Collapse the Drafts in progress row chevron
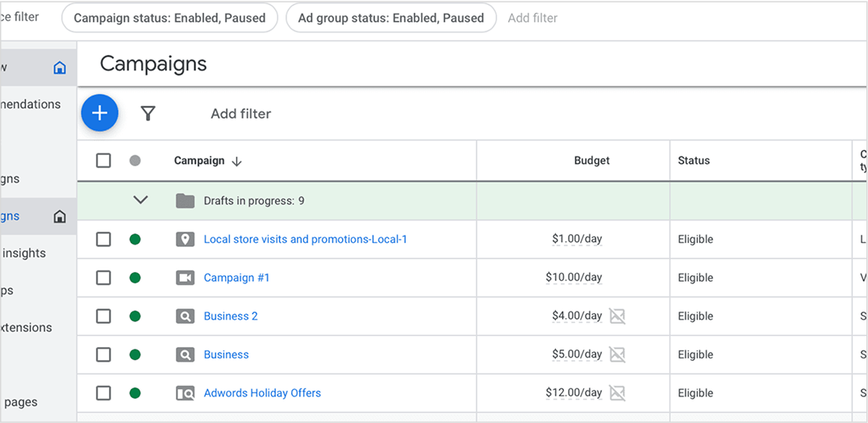 coord(140,200)
